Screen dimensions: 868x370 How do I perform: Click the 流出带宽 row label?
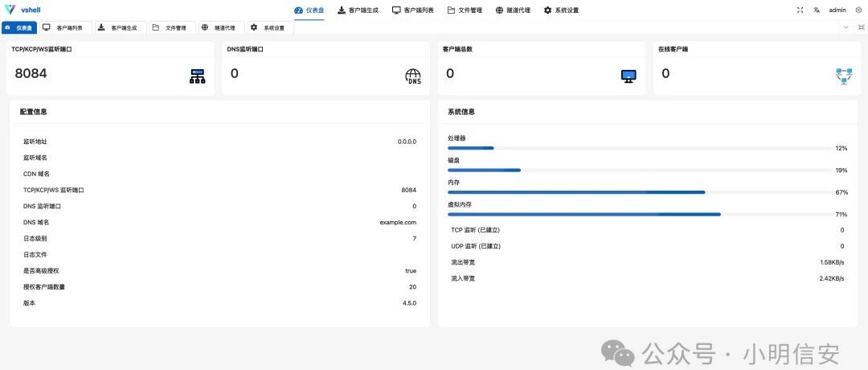point(463,262)
